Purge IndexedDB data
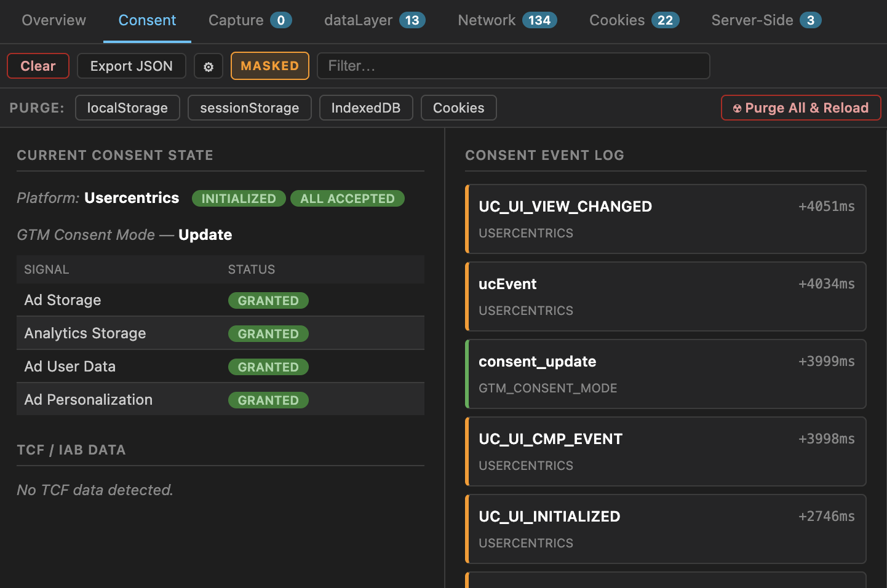Screen dimensions: 887x588 [x=366, y=108]
